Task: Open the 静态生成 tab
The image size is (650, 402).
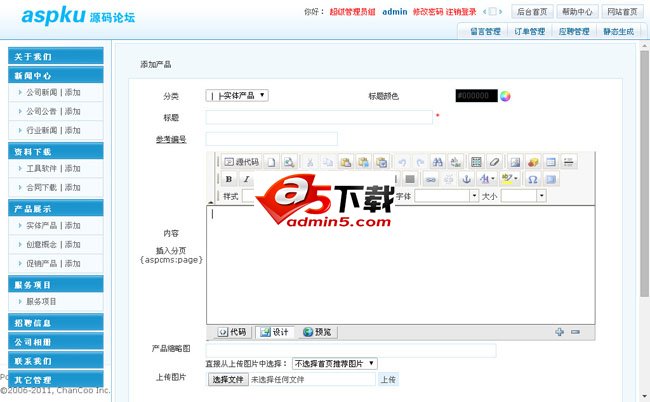Action: pos(618,31)
